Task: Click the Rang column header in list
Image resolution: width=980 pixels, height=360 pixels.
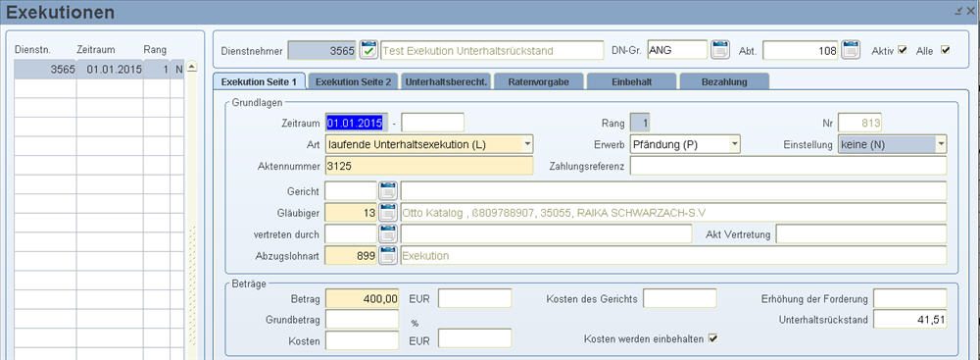Action: pyautogui.click(x=155, y=50)
